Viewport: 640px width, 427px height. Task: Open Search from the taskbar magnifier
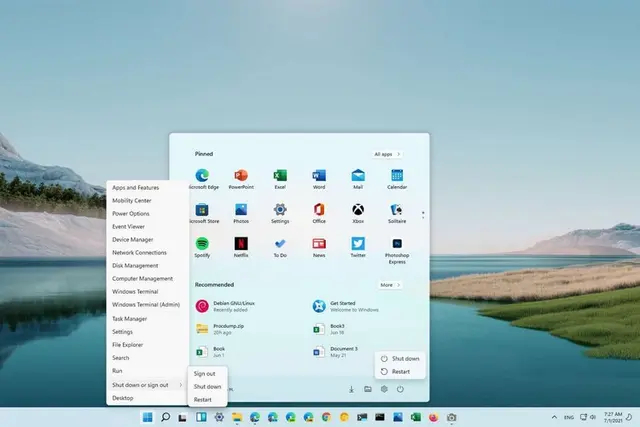[165, 417]
